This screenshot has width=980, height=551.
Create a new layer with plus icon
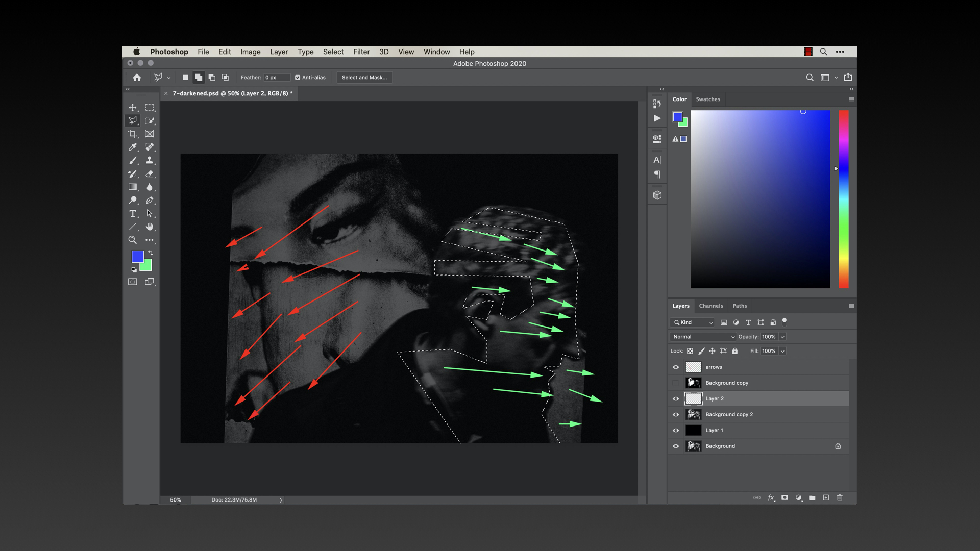coord(826,498)
